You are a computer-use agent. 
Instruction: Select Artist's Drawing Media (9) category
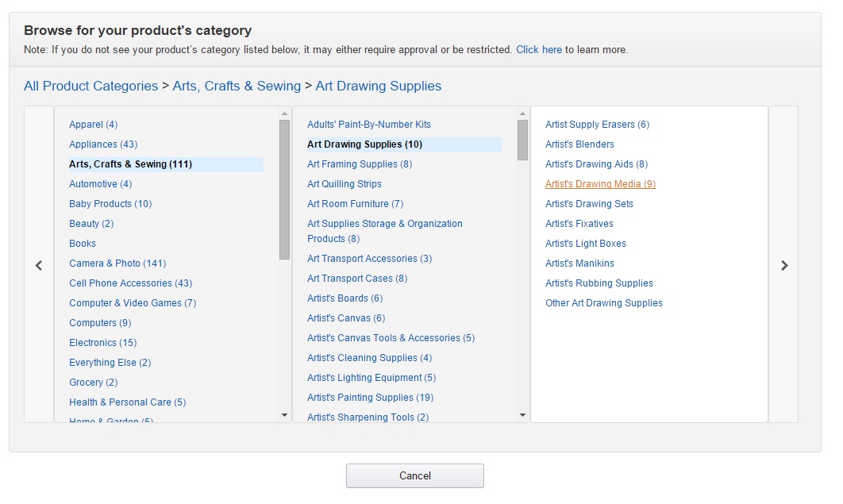(600, 184)
